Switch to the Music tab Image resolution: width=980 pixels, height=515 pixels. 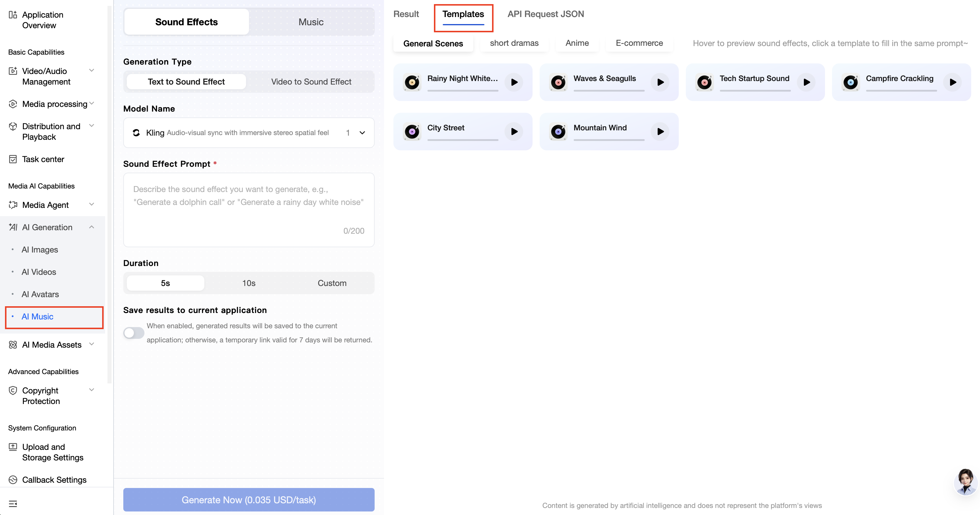pyautogui.click(x=311, y=22)
